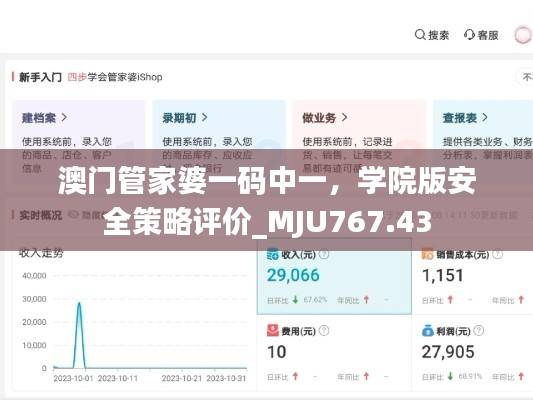Open the 查报表 step heading

(x=460, y=118)
